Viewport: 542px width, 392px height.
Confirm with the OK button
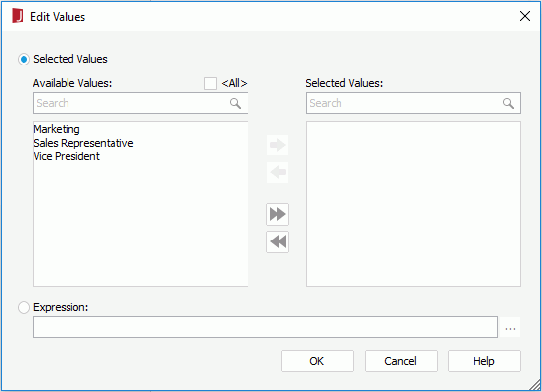click(x=317, y=362)
